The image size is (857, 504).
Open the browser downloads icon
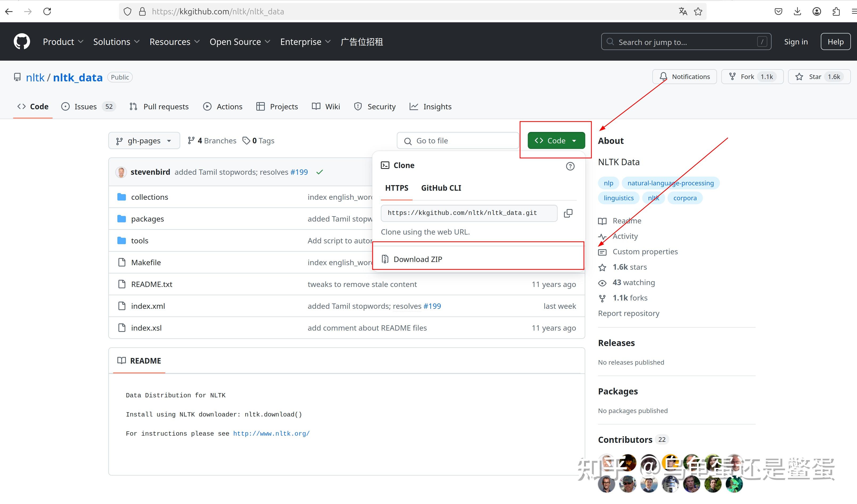coord(797,11)
